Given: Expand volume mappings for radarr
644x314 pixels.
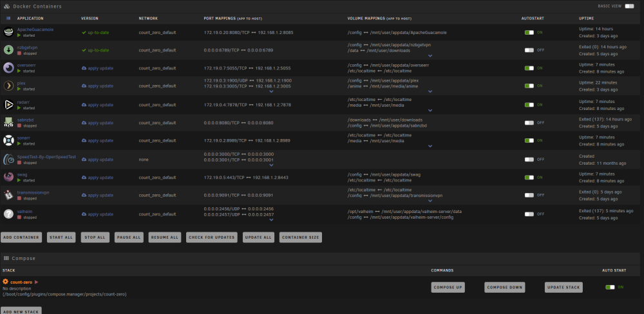Looking at the screenshot, I should [x=430, y=111].
